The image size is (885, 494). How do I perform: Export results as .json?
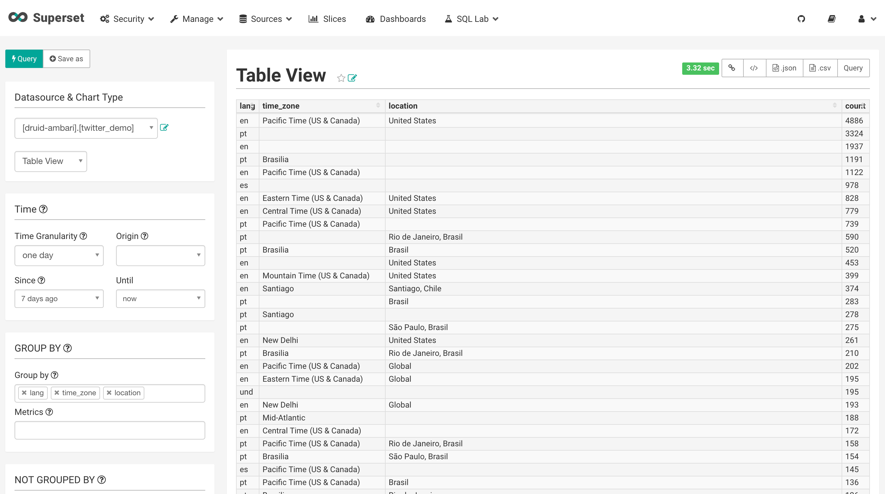coord(785,68)
